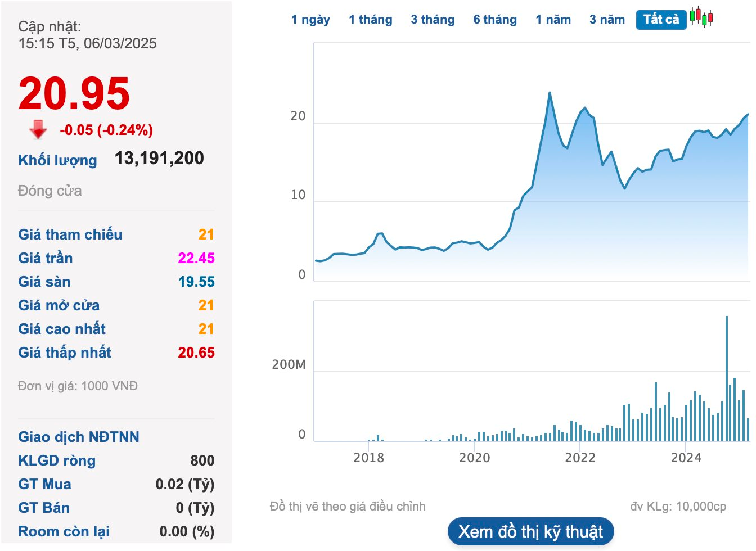Click the Giá sàn value 19.55
This screenshot has width=756, height=551.
coord(196,282)
